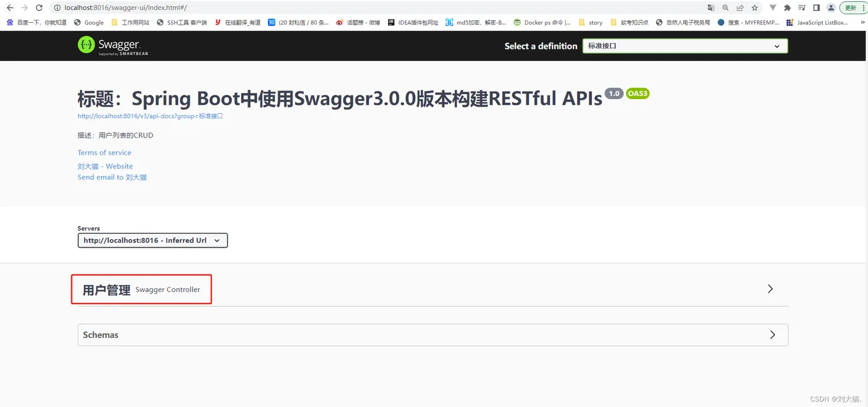Click the translate page icon in address bar
This screenshot has width=868, height=407.
coord(711,8)
